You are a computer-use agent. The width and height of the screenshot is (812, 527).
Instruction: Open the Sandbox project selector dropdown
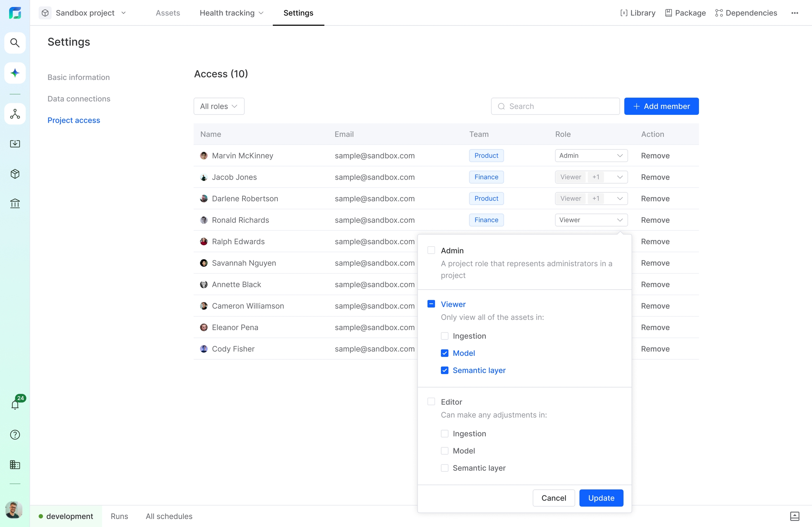85,13
